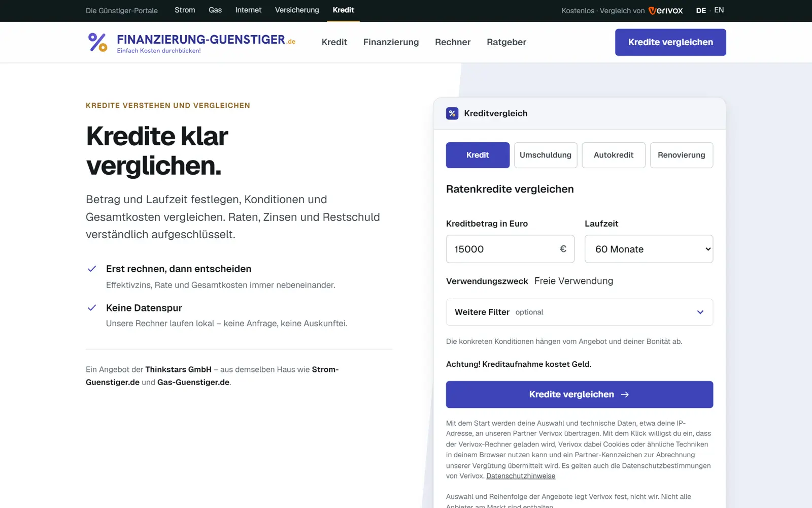812x508 pixels.
Task: Click the Kredite verstehen und vergleichen eyebrow text
Action: pos(168,106)
